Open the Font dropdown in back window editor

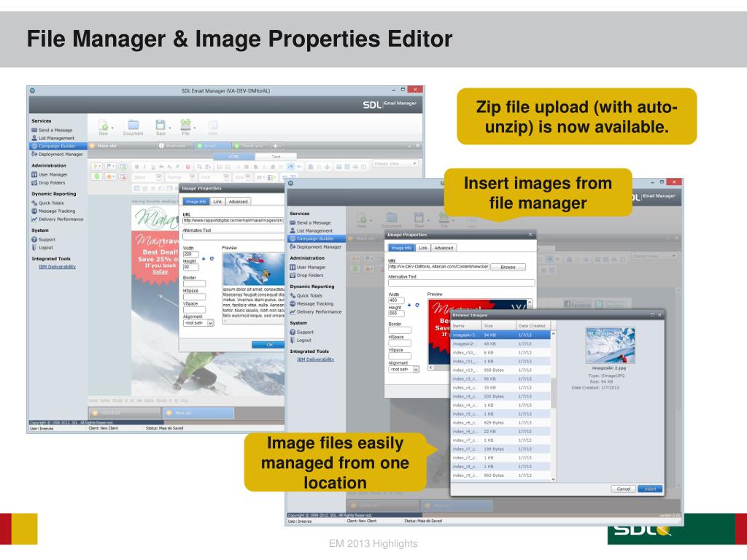pyautogui.click(x=214, y=177)
